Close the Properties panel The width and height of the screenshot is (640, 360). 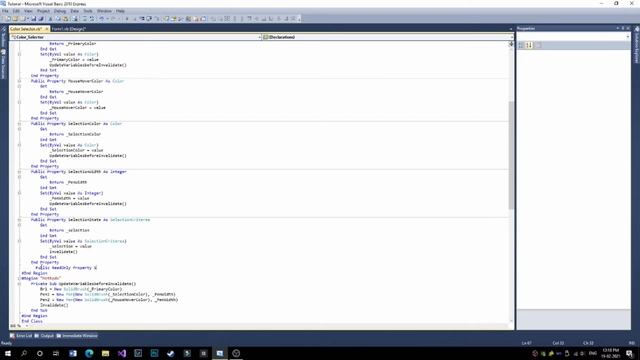click(628, 29)
